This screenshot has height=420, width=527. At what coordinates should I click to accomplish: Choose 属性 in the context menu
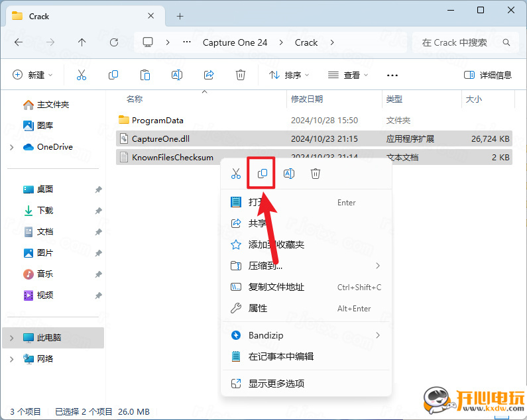pyautogui.click(x=306, y=308)
